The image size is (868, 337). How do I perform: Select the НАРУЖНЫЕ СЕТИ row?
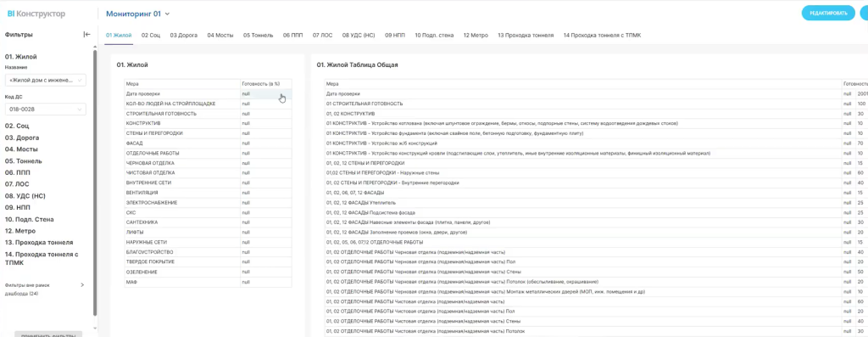[208, 243]
